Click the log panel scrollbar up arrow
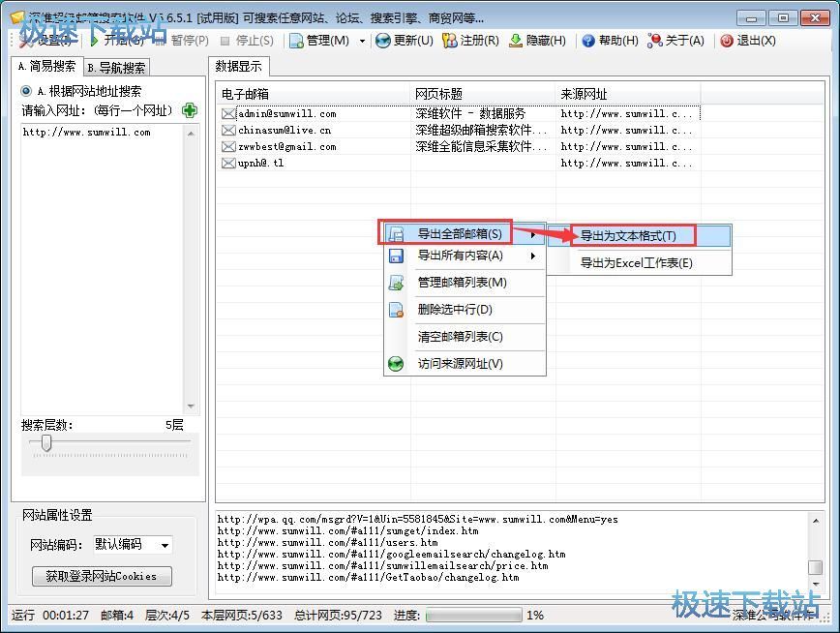The width and height of the screenshot is (840, 633). [816, 521]
